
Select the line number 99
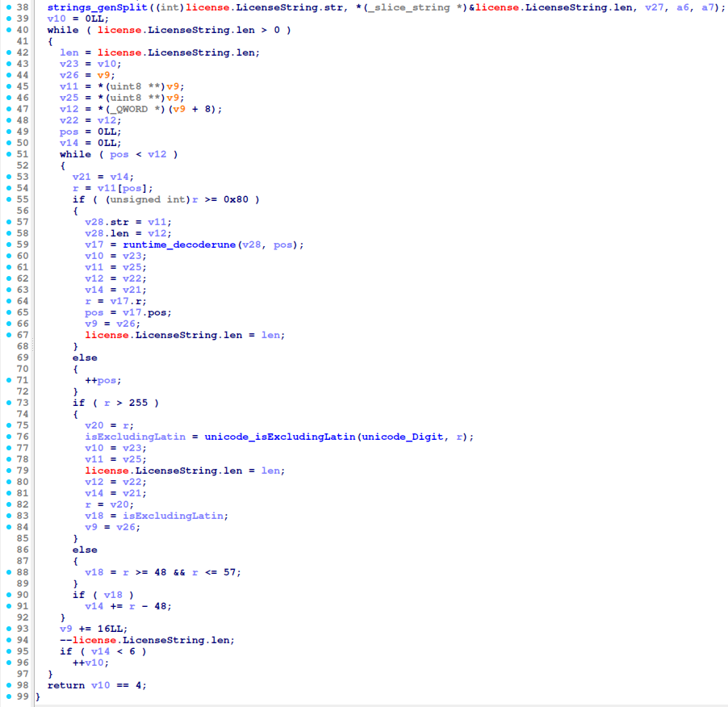(x=23, y=697)
